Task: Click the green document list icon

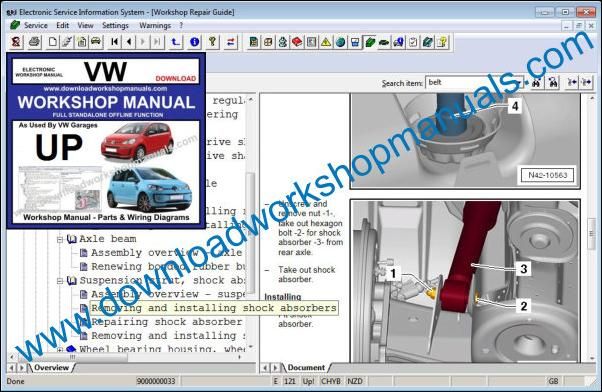Action: pyautogui.click(x=253, y=42)
